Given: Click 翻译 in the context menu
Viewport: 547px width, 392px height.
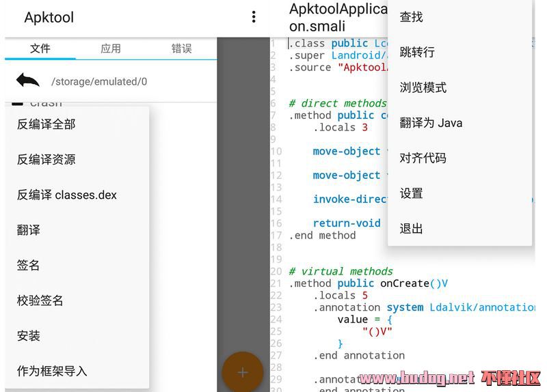Looking at the screenshot, I should (29, 230).
